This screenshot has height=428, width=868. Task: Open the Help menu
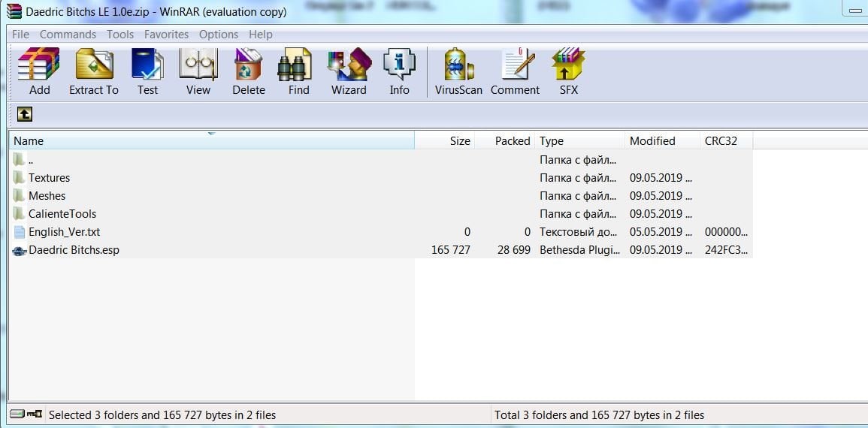coord(260,35)
